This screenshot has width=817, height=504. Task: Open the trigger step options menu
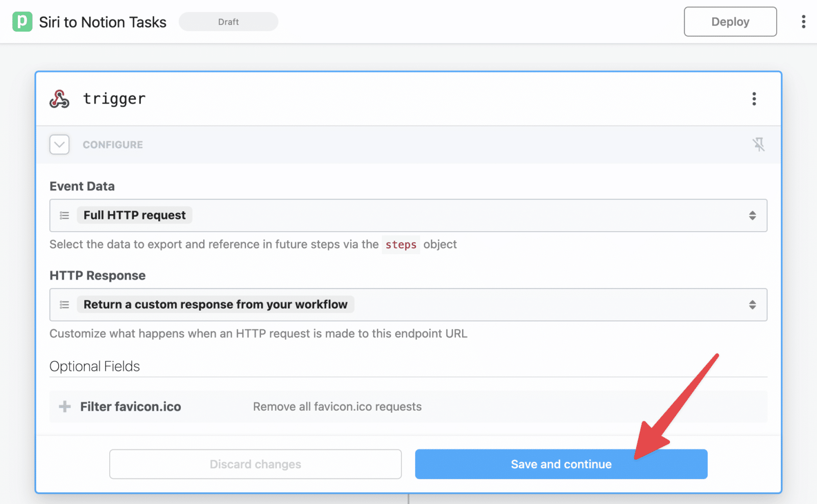(x=754, y=99)
